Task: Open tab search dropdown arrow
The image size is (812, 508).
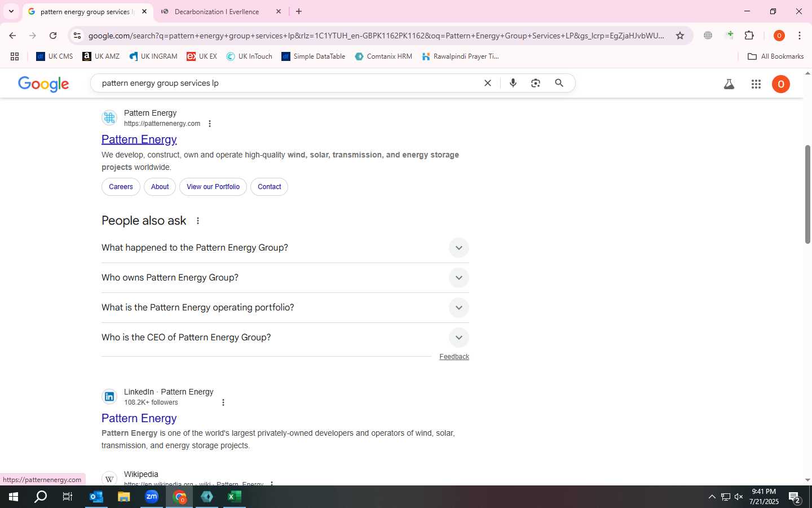Action: (x=11, y=11)
